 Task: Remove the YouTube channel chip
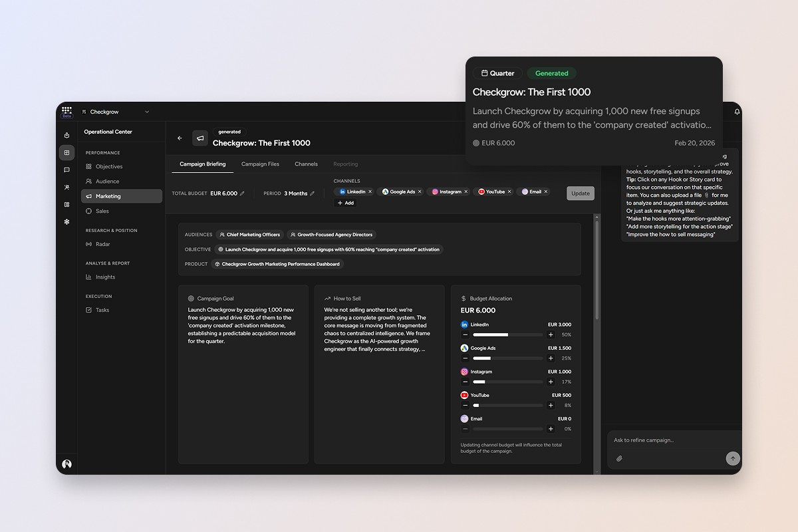click(x=509, y=192)
